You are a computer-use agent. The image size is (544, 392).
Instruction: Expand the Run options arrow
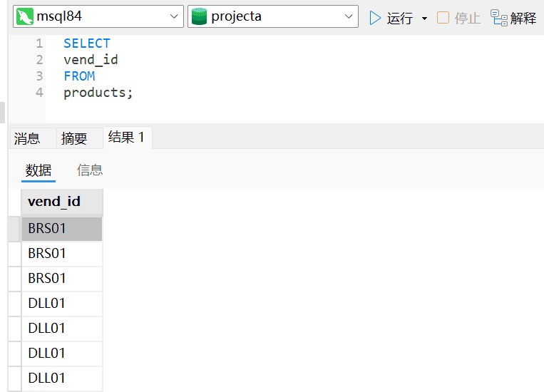coord(425,19)
